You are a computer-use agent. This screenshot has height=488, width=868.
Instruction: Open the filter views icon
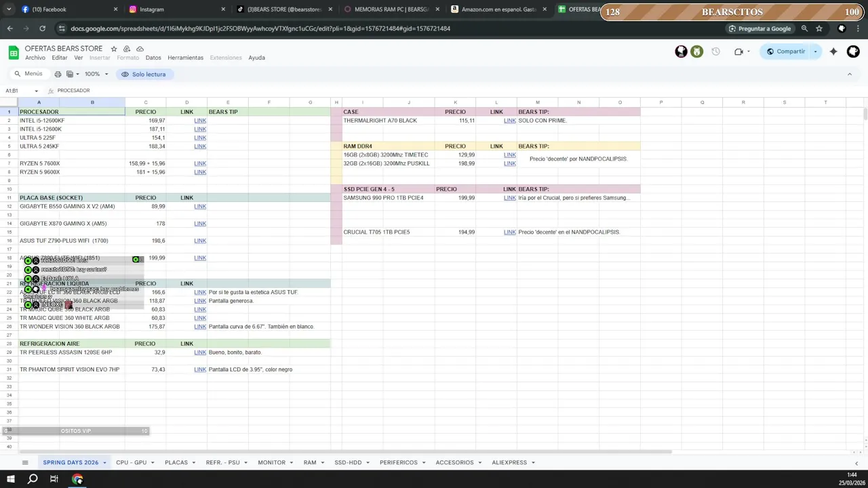[72, 74]
